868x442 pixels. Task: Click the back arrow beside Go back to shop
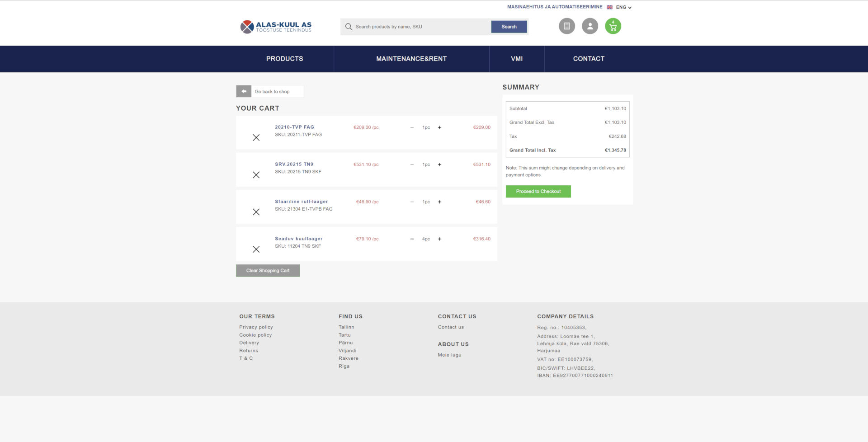pos(244,91)
